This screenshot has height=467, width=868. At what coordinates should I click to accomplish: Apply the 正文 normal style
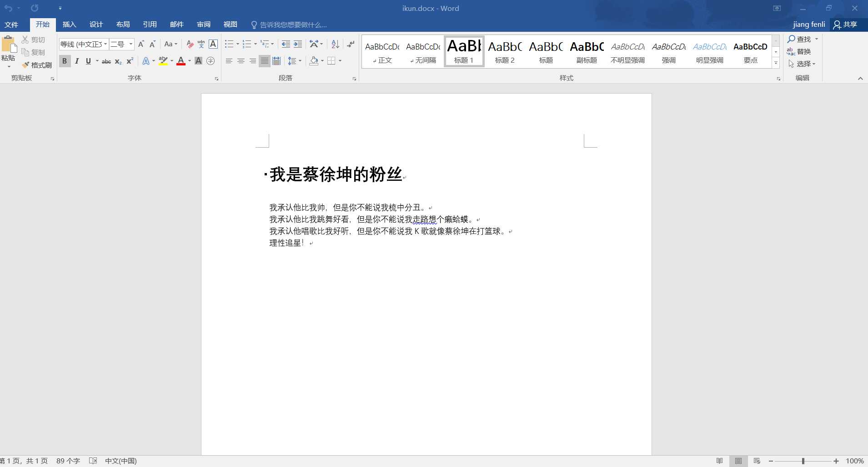pos(382,52)
